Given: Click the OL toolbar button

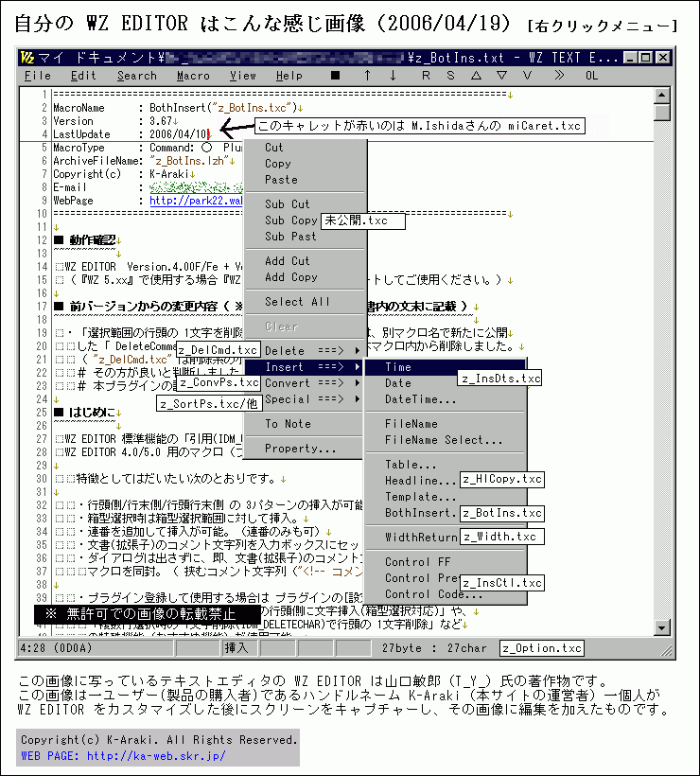Looking at the screenshot, I should (x=591, y=76).
